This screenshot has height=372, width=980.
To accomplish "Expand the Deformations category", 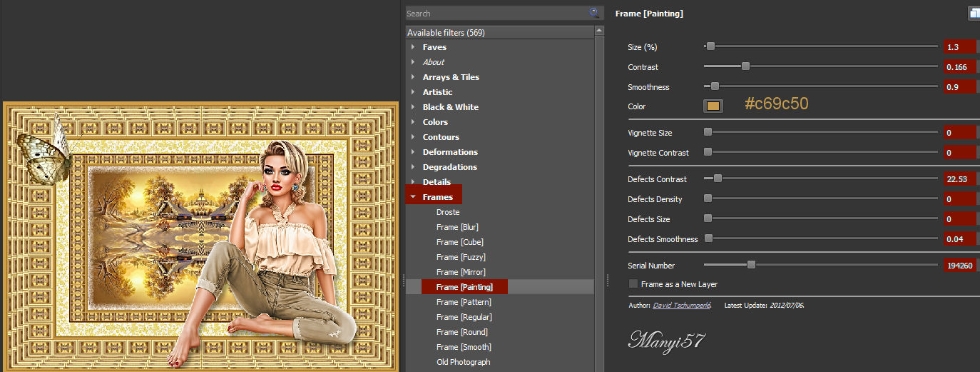I will 413,152.
